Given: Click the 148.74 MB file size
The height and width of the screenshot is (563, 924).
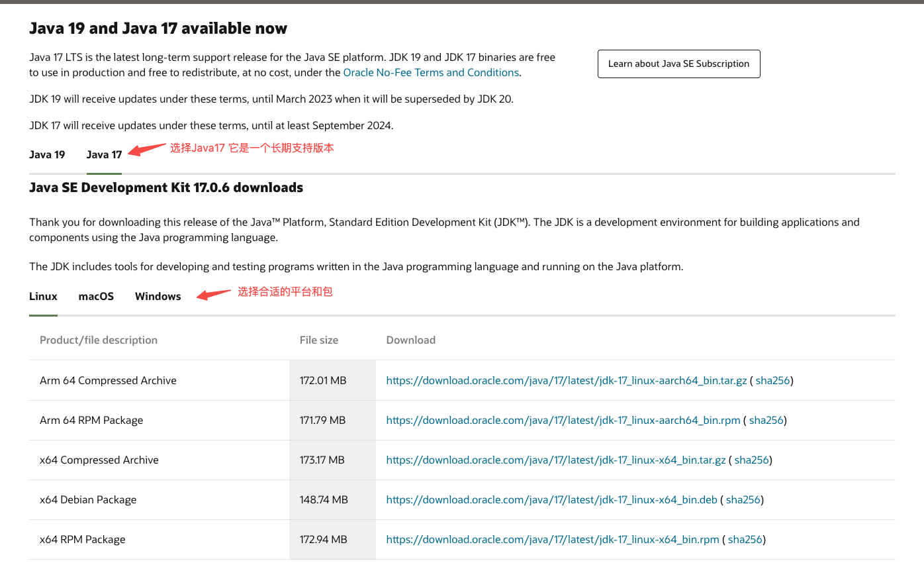Looking at the screenshot, I should pyautogui.click(x=324, y=499).
